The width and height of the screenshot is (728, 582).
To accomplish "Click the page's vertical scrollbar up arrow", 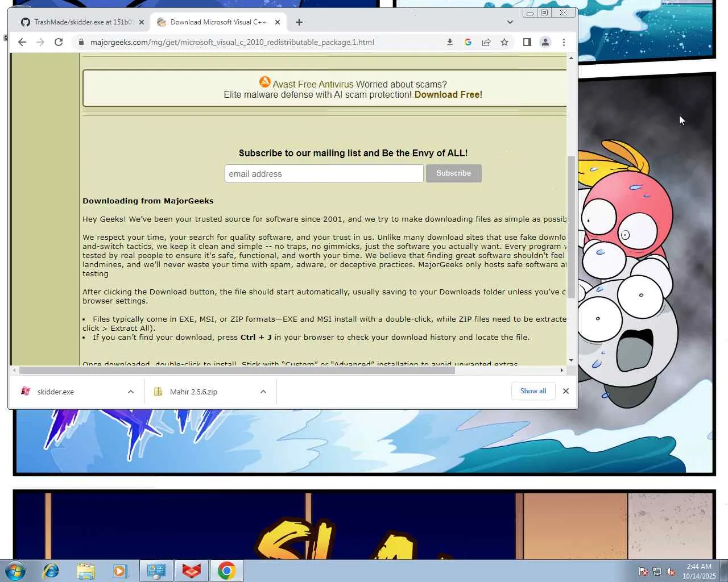I will click(571, 58).
